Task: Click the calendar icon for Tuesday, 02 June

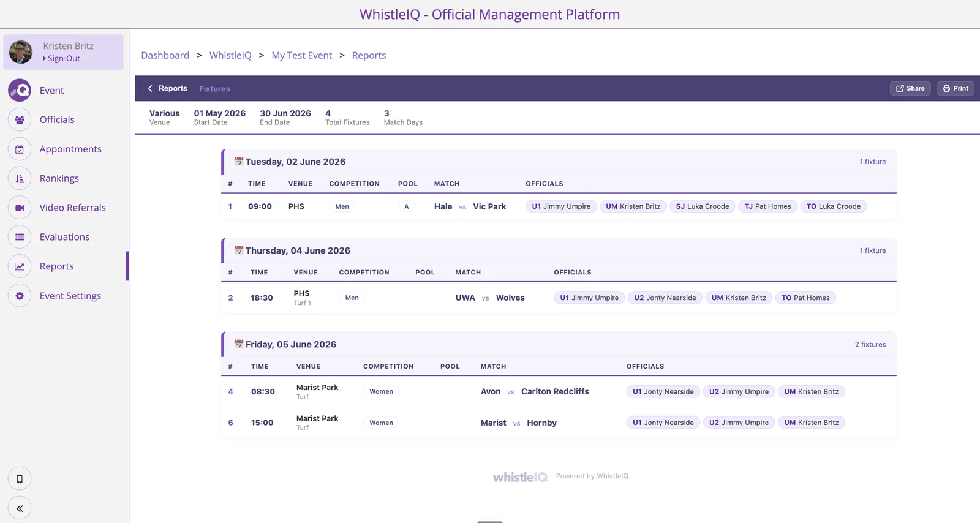Action: 239,162
